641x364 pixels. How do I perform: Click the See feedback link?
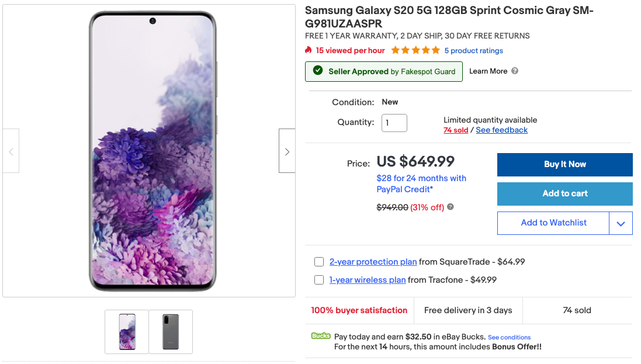(x=501, y=130)
